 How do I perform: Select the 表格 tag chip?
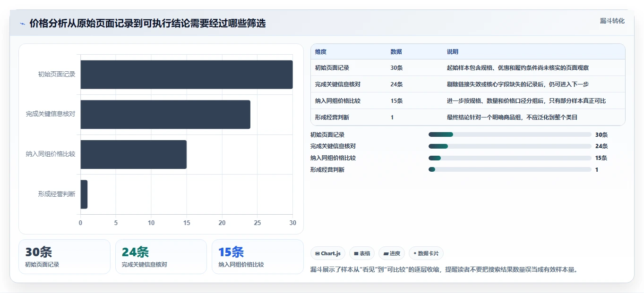(x=362, y=253)
